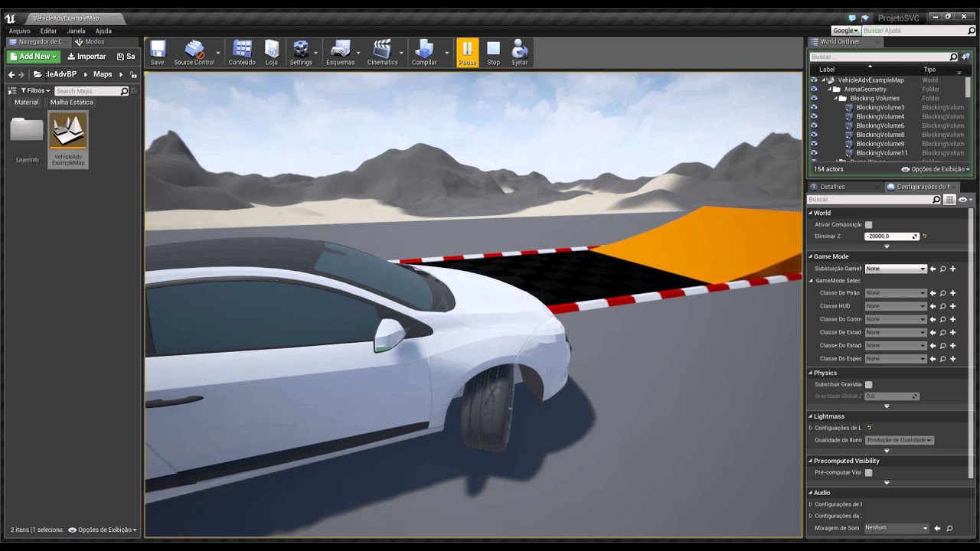Enable Pré-computar Visibilidade checkbox
The height and width of the screenshot is (551, 980).
pos(868,473)
